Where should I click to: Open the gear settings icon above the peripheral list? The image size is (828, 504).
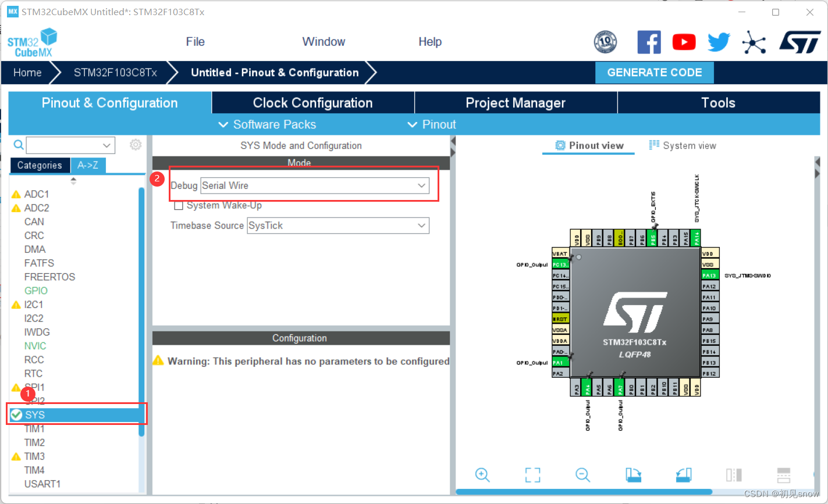click(x=136, y=145)
